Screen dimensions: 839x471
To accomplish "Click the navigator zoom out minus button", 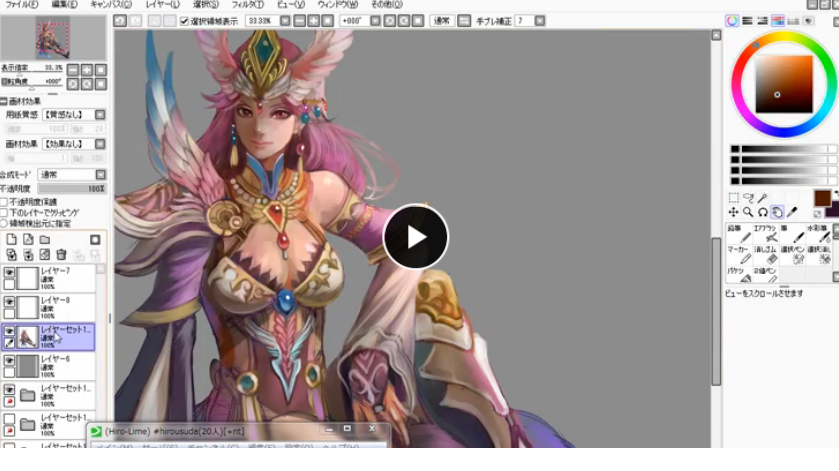I will 73,70.
